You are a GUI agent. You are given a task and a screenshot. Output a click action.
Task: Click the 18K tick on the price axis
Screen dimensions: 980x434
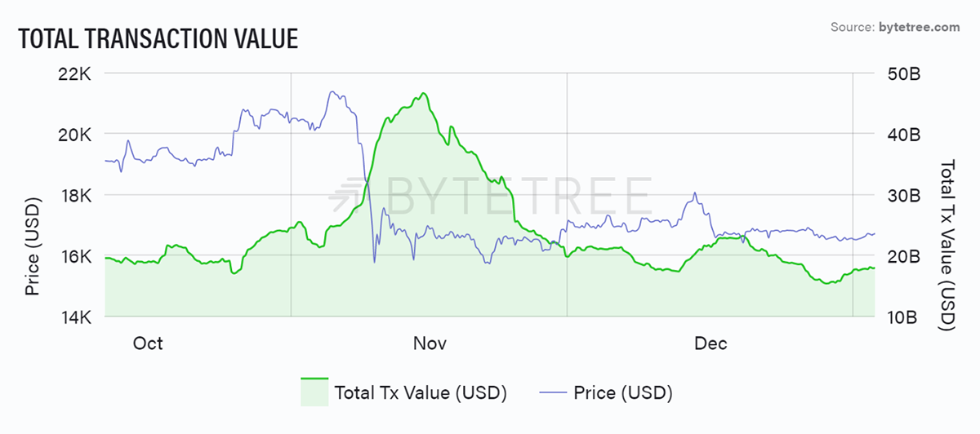click(75, 196)
